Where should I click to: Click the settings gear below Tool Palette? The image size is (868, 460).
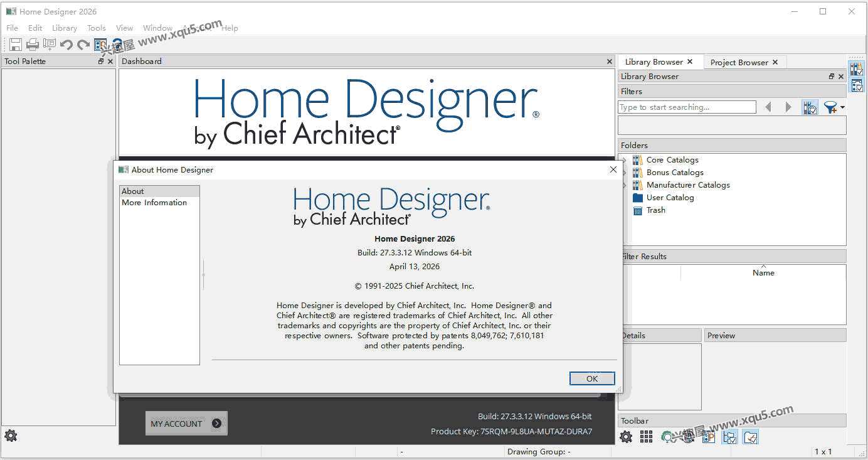tap(11, 435)
